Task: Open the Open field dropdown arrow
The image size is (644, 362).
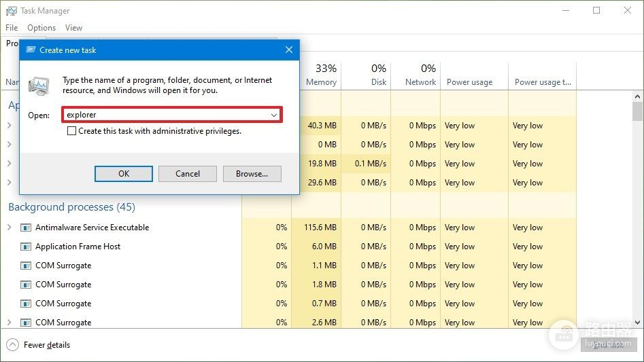Action: click(274, 115)
